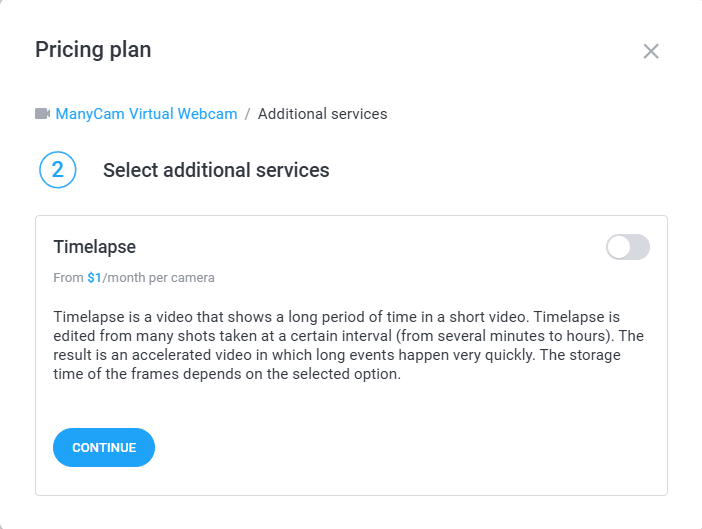
Task: Click the $1 price amount
Action: click(94, 277)
